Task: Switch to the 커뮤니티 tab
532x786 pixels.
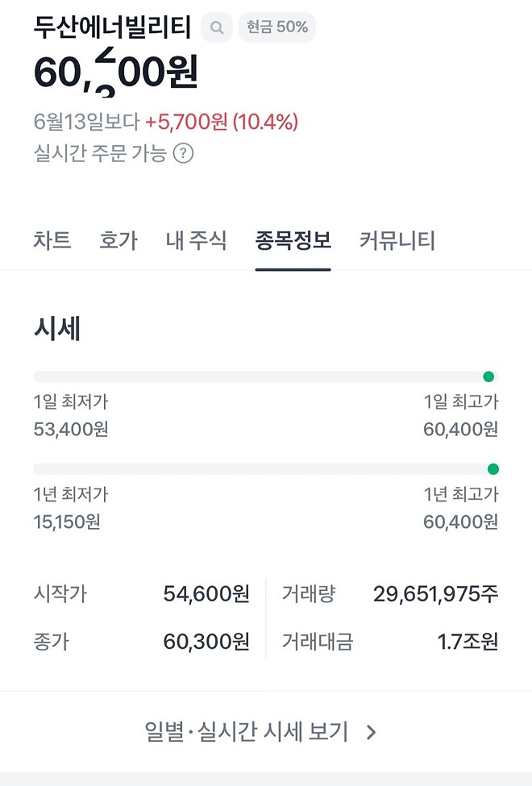Action: pyautogui.click(x=396, y=240)
